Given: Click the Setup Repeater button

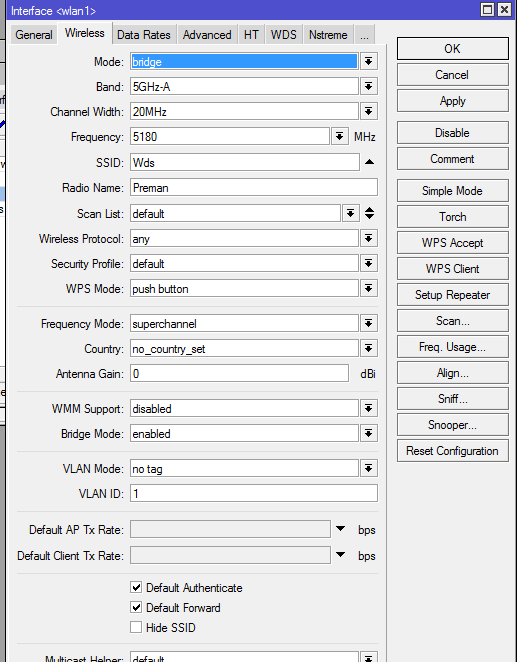Looking at the screenshot, I should coord(452,295).
